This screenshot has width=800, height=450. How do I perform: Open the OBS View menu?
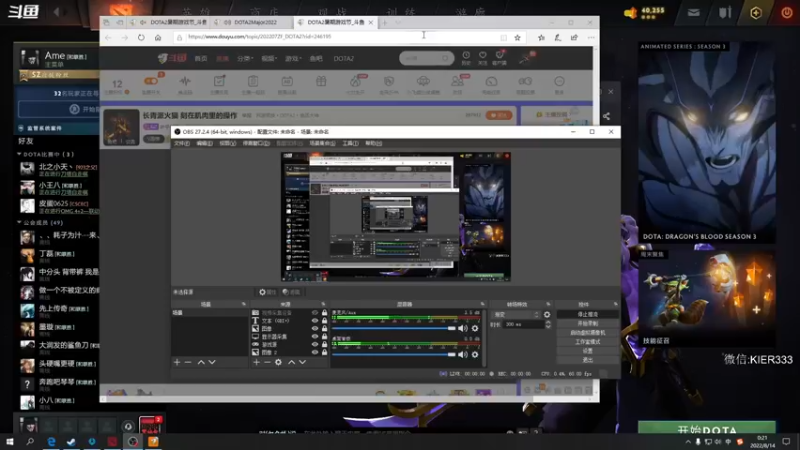pos(228,143)
